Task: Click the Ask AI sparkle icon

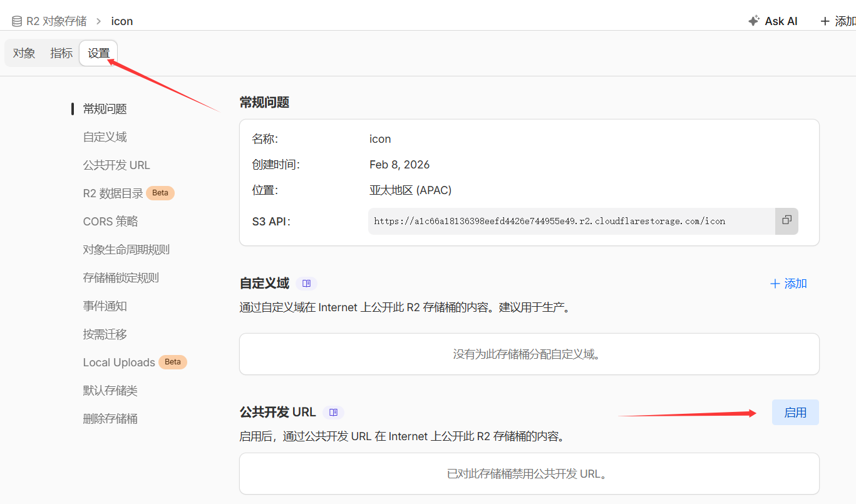Action: tap(754, 21)
